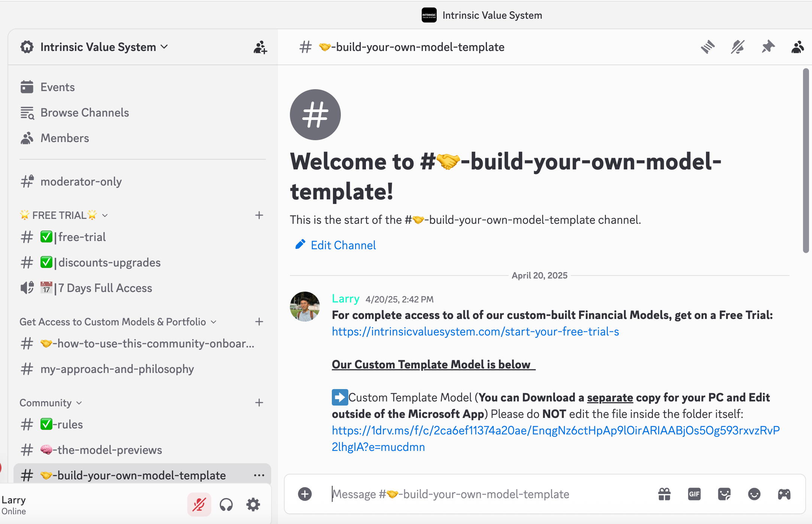Screen dimensions: 812x524
Task: Open Browse Channels
Action: [x=142, y=112]
